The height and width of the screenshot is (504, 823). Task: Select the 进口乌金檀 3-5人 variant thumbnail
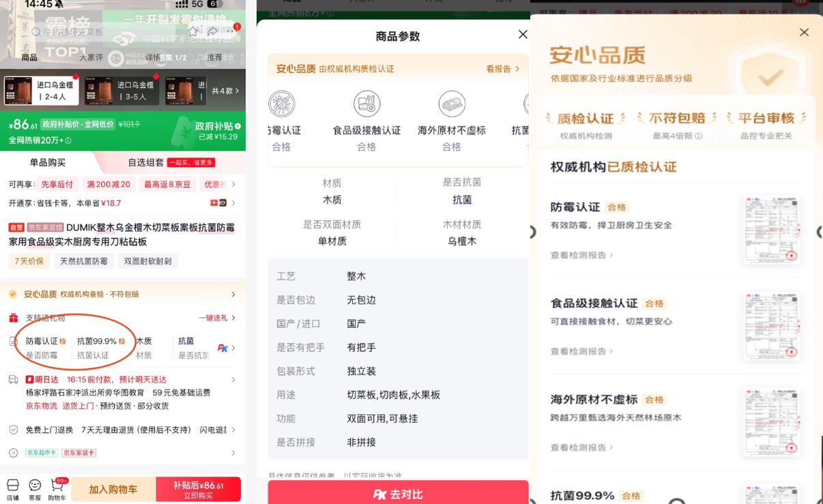pyautogui.click(x=120, y=91)
